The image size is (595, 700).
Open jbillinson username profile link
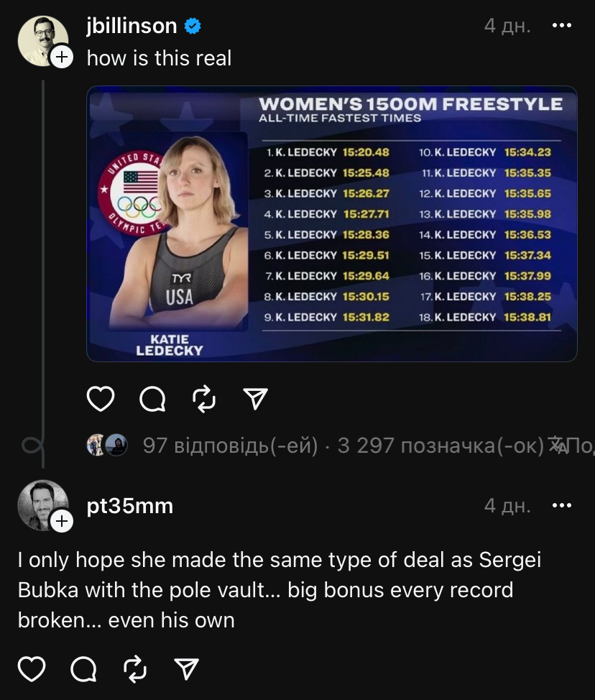132,26
